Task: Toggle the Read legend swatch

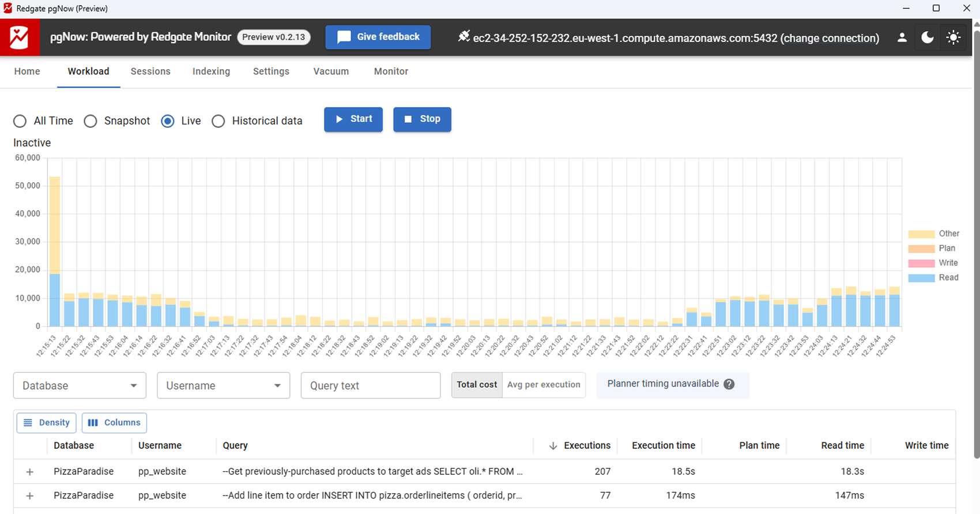Action: tap(921, 278)
